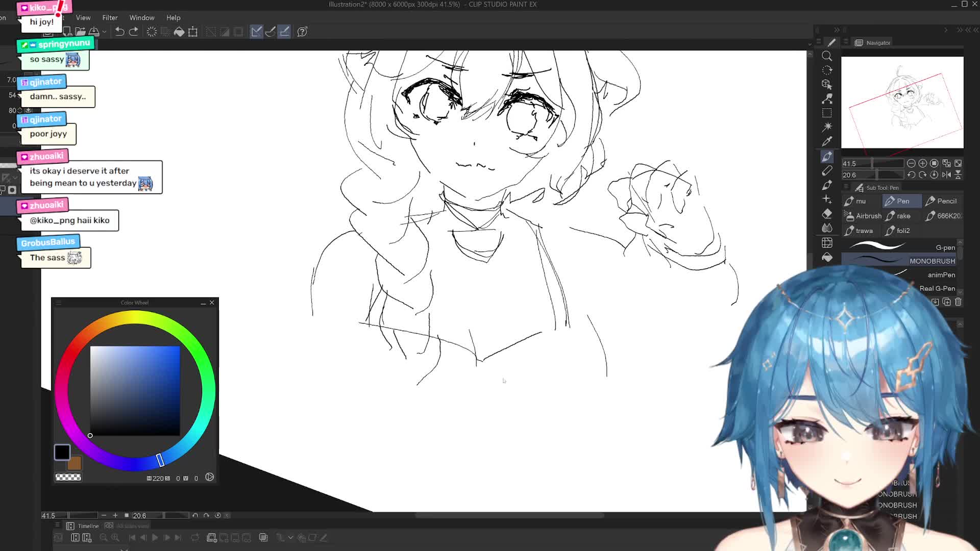Toggle the flip vertical button in Navigator
Viewport: 980px width, 551px height.
click(x=958, y=174)
